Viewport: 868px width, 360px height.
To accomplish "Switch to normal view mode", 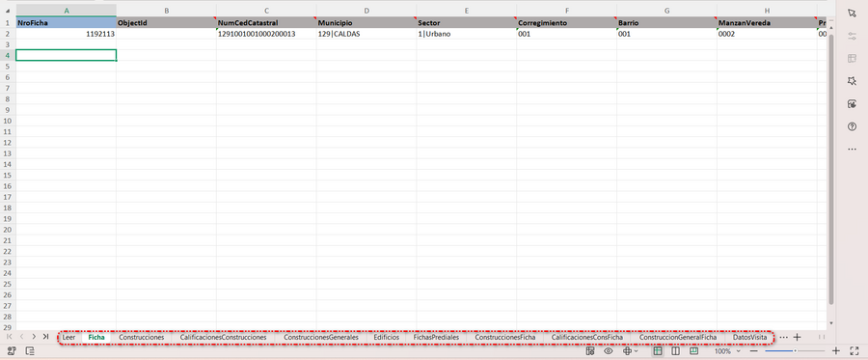I will point(658,350).
